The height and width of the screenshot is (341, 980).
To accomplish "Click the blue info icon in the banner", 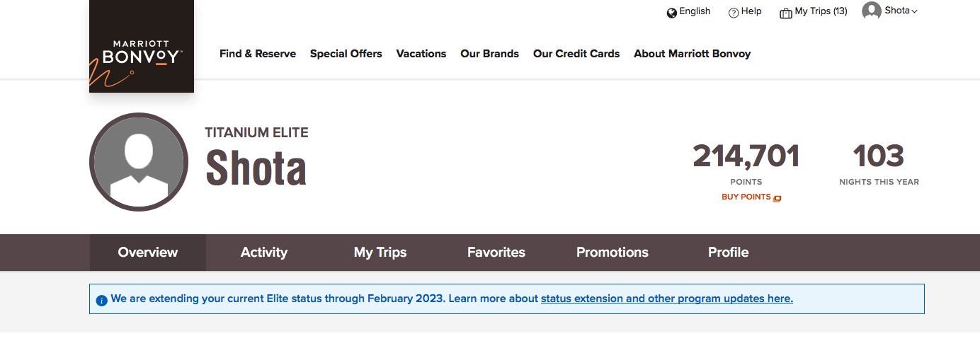I will click(x=101, y=301).
